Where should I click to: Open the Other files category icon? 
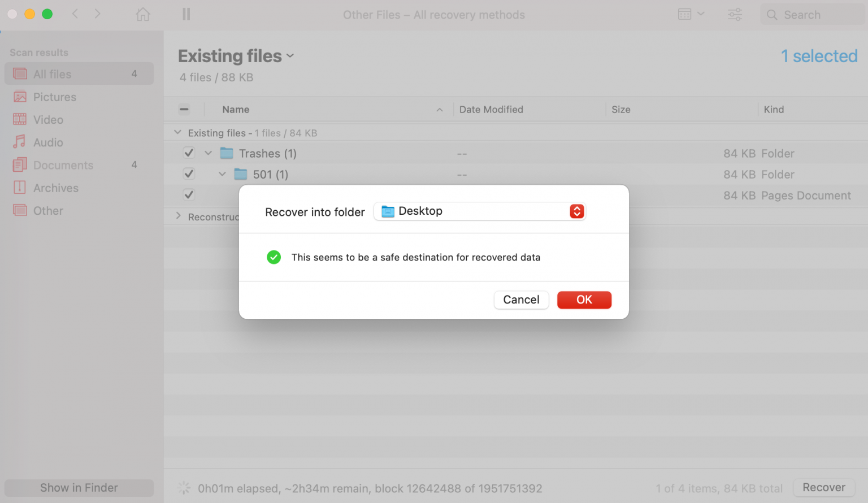tap(19, 210)
